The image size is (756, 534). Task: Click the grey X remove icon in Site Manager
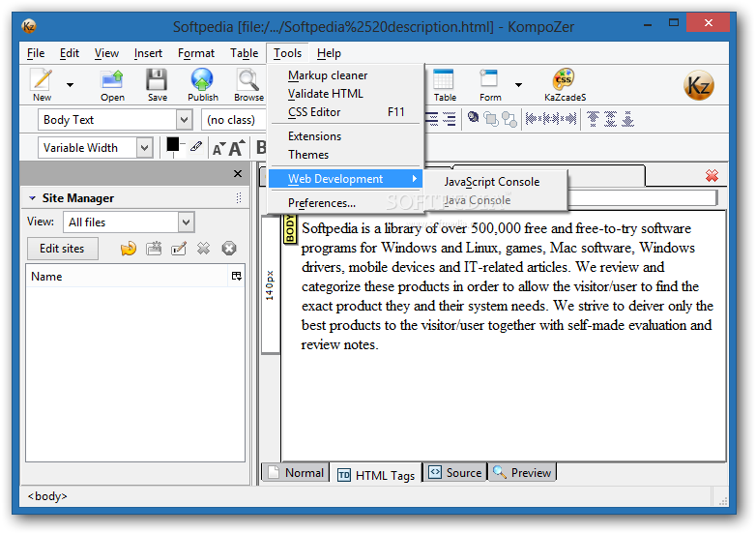203,249
